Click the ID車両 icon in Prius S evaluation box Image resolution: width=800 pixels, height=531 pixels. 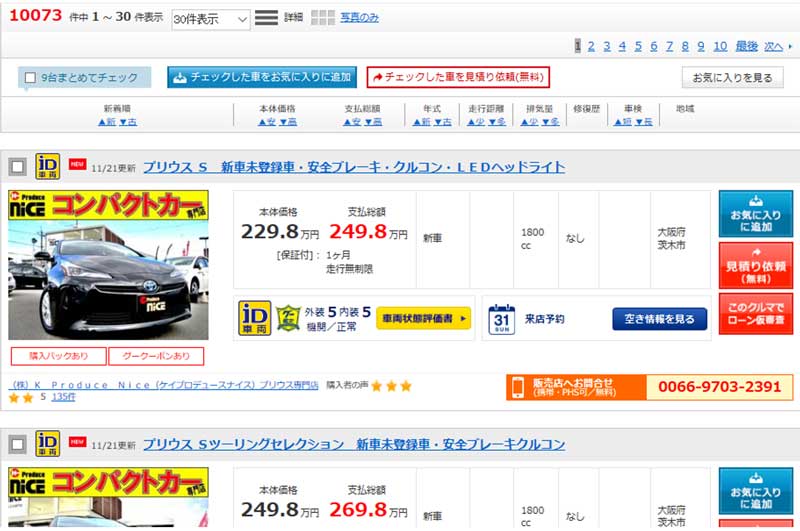(255, 318)
